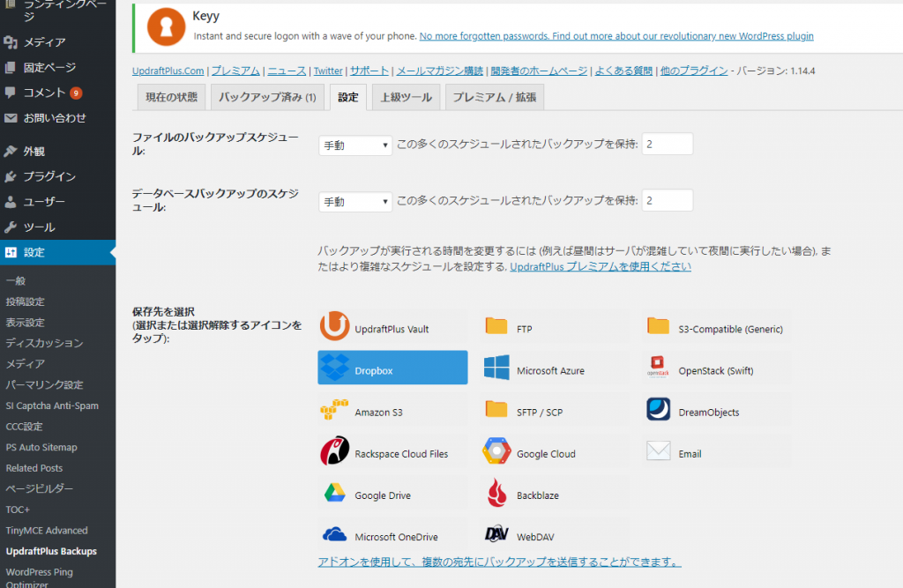Viewport: 903px width, 588px height.
Task: Open the 開発者のホームページ link
Action: point(539,71)
